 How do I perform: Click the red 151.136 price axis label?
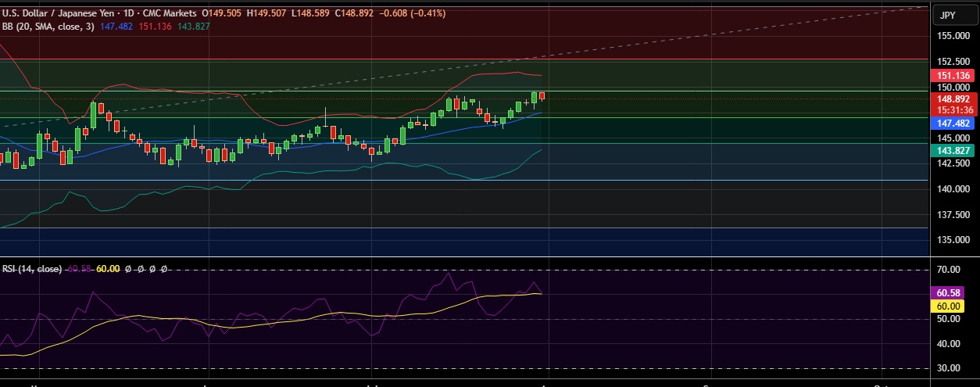coord(952,76)
